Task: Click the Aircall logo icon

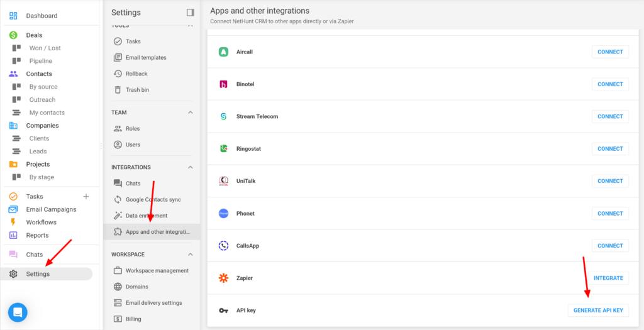Action: (x=223, y=52)
